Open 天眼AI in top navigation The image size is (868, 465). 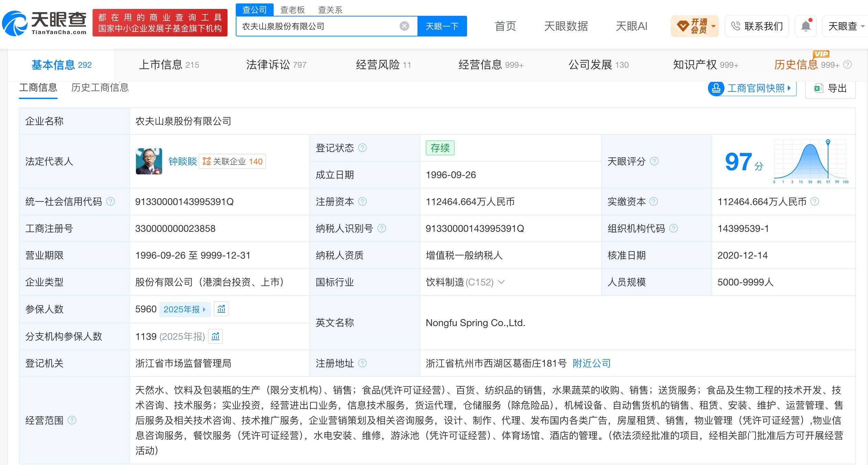[x=632, y=26]
